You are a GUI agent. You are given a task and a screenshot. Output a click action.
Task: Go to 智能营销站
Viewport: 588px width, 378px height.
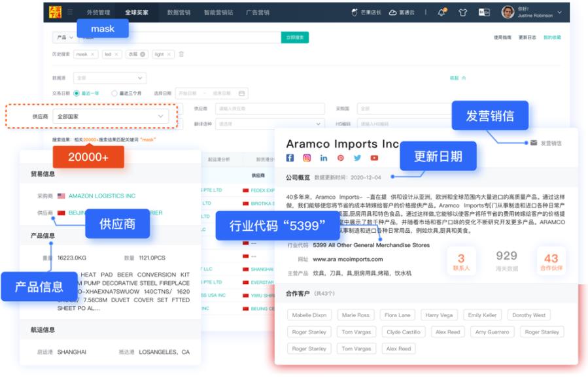pos(218,12)
